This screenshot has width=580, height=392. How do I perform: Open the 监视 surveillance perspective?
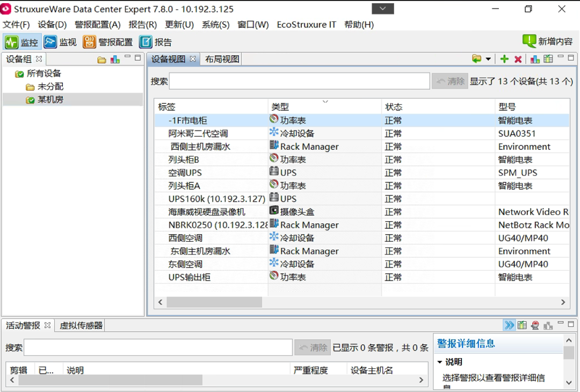coord(60,42)
